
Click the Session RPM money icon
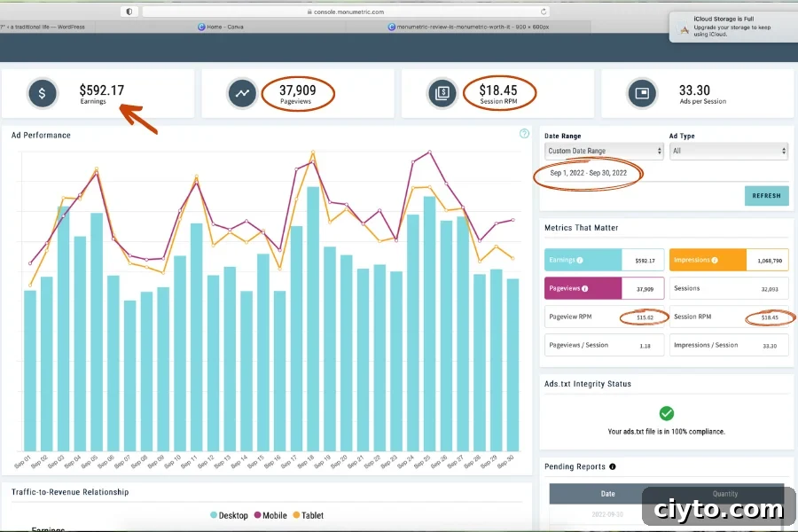pyautogui.click(x=442, y=94)
